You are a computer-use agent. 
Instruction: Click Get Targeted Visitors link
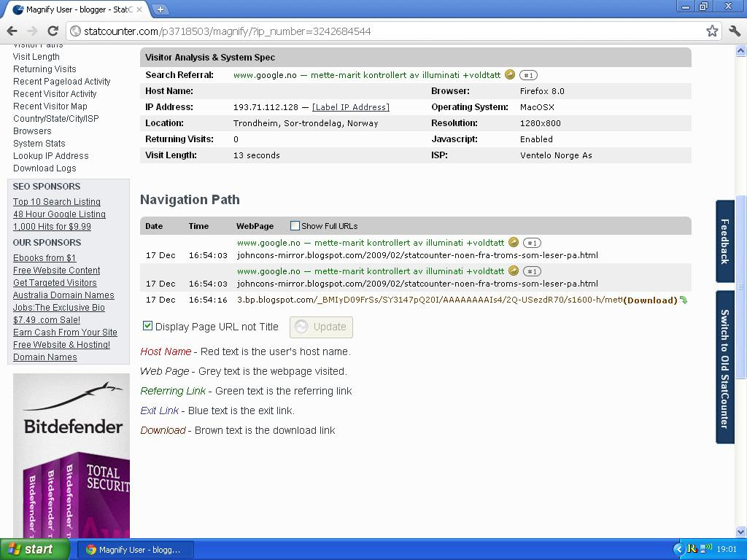point(55,283)
